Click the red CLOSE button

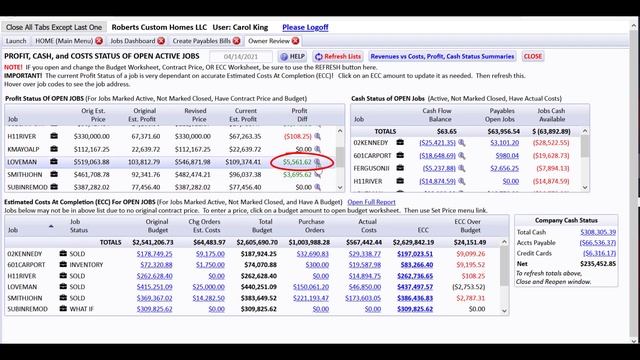click(x=533, y=56)
